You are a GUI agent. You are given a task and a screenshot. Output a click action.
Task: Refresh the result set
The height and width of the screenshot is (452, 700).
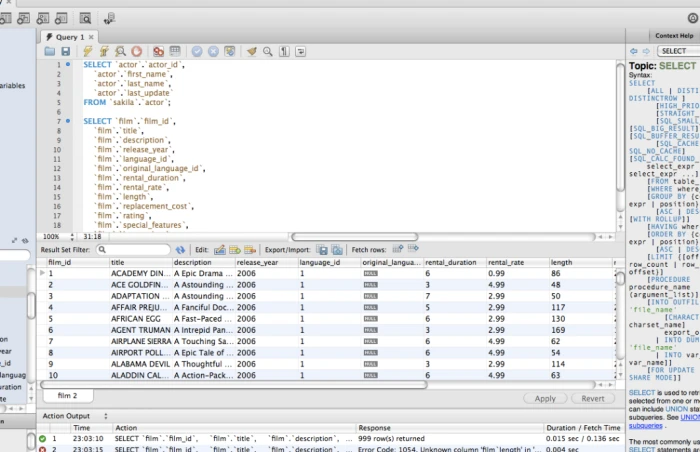pyautogui.click(x=180, y=249)
